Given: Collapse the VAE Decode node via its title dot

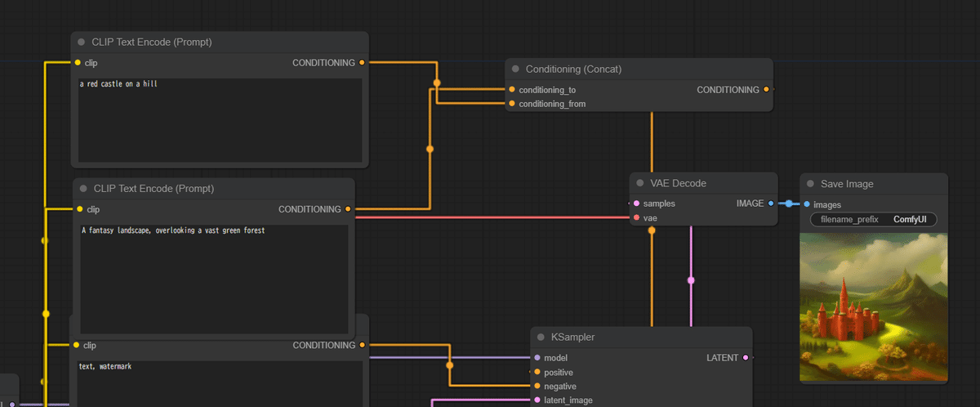Looking at the screenshot, I should (640, 183).
